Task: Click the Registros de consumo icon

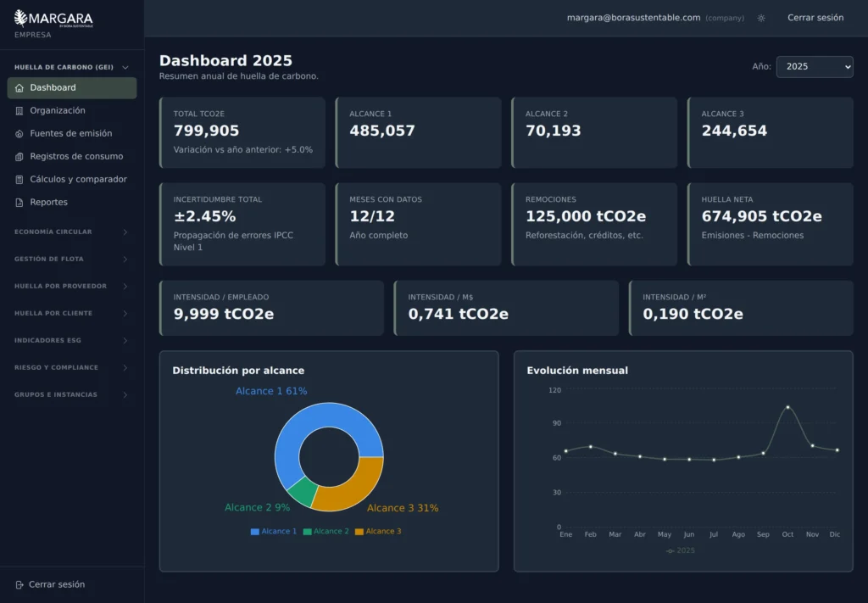Action: pyautogui.click(x=19, y=157)
